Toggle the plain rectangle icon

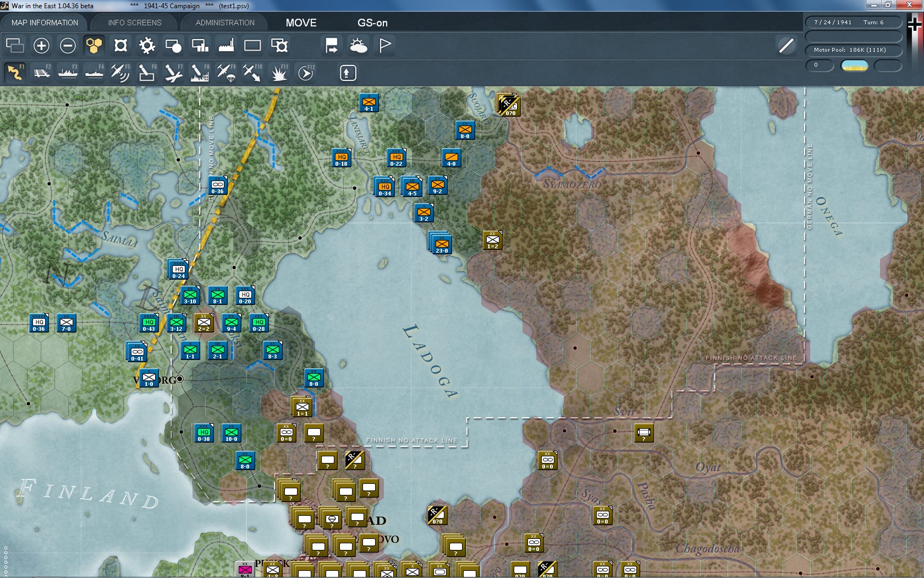point(252,46)
